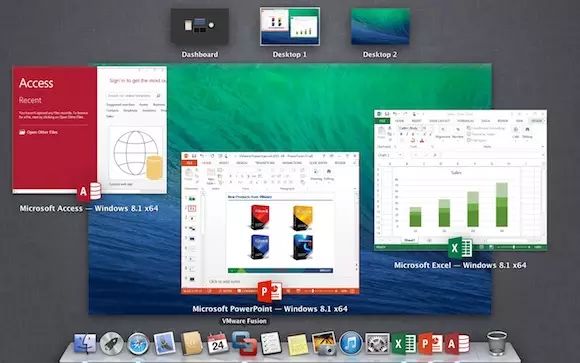Open FORMULAS tab in Excel window

[x=465, y=121]
